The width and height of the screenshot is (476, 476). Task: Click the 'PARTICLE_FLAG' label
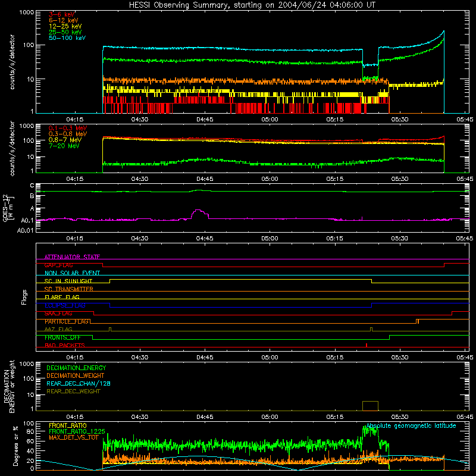[67, 321]
